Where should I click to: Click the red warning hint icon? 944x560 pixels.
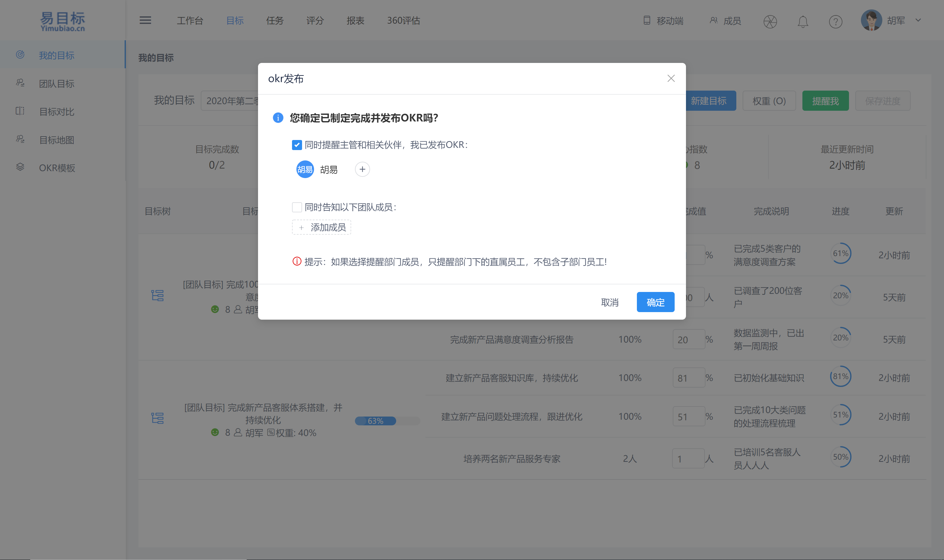pos(297,261)
